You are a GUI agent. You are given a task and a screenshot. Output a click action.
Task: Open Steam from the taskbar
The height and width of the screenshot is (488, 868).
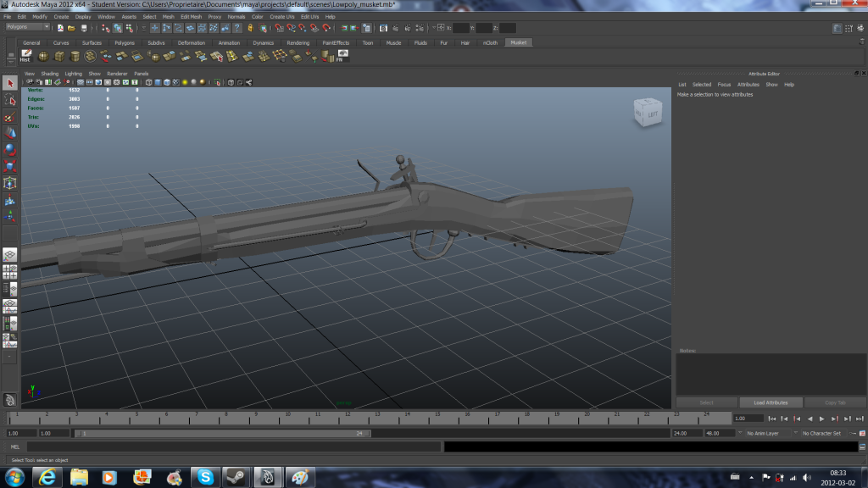236,478
